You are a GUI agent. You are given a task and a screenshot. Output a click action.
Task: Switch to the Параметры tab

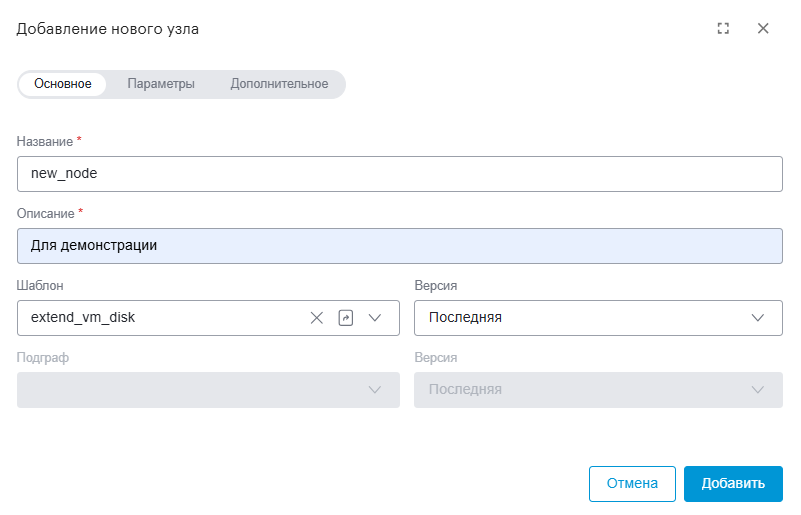[x=161, y=84]
